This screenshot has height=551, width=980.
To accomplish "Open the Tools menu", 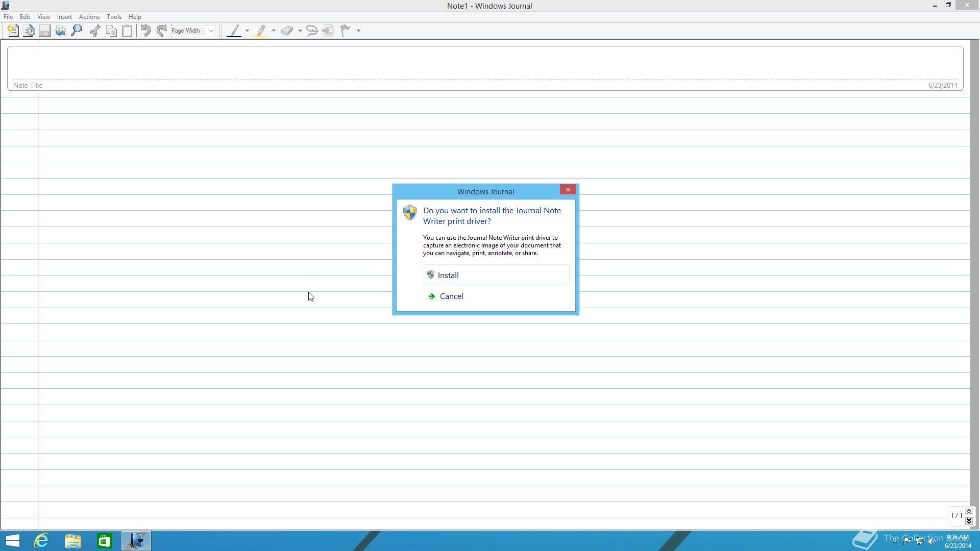I will click(x=114, y=17).
